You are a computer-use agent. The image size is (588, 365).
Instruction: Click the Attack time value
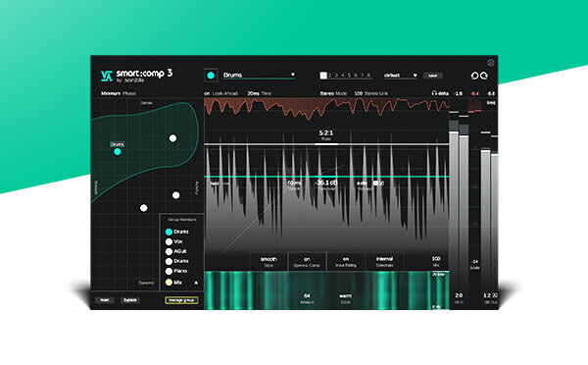(294, 182)
